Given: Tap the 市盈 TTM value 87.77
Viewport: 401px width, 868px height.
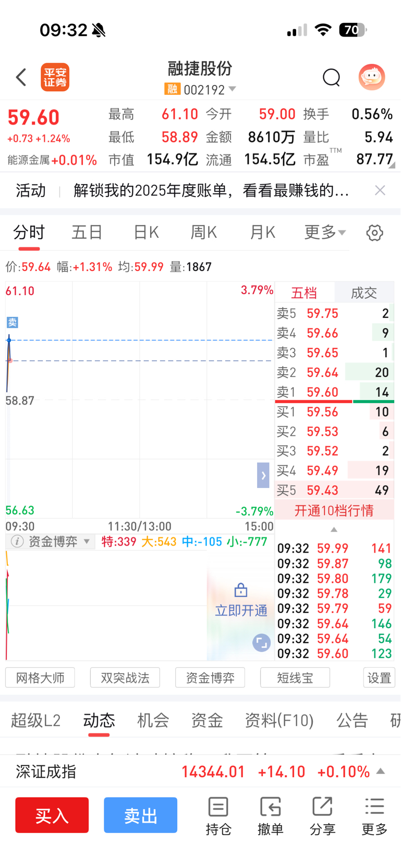Looking at the screenshot, I should (374, 159).
